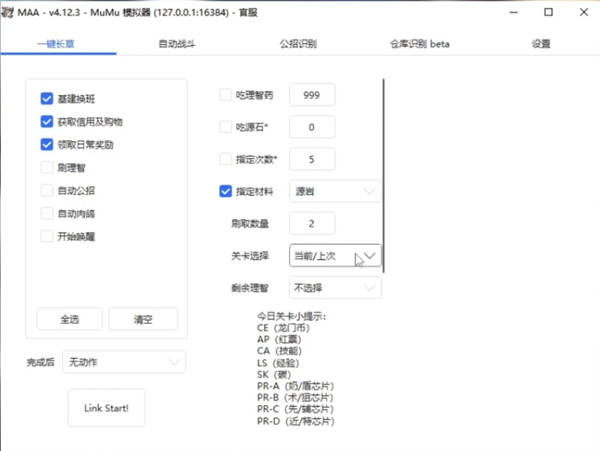Open the 公招识别 tab
This screenshot has width=600, height=451.
(x=299, y=44)
